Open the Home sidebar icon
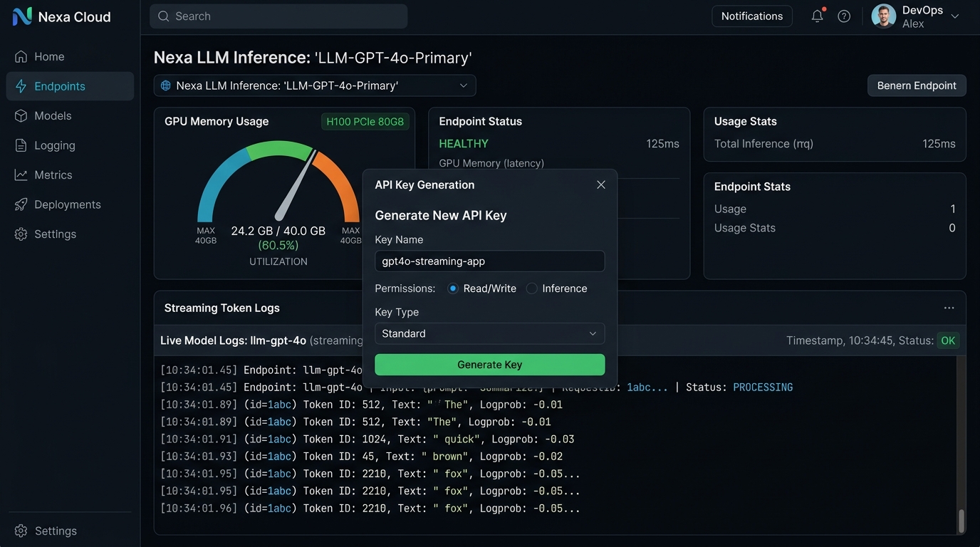The width and height of the screenshot is (980, 547). pos(21,56)
